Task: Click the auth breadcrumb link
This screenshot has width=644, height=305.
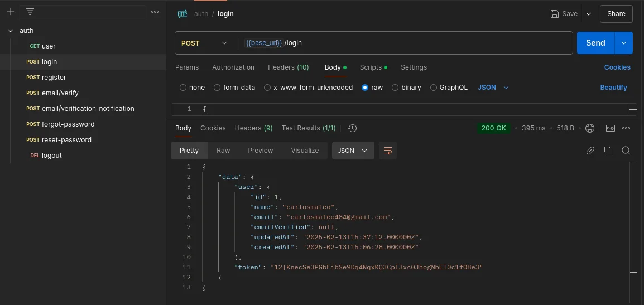Action: coord(201,14)
